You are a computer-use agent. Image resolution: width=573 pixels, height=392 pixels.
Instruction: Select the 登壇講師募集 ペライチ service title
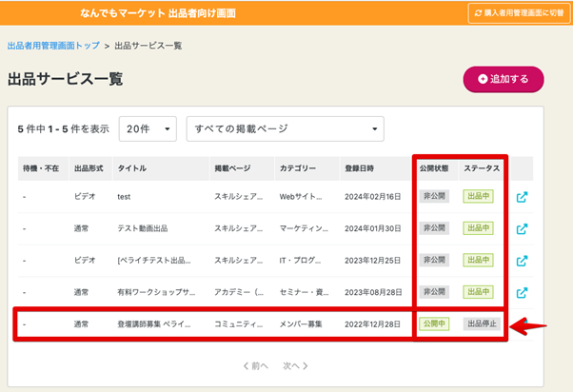(157, 324)
